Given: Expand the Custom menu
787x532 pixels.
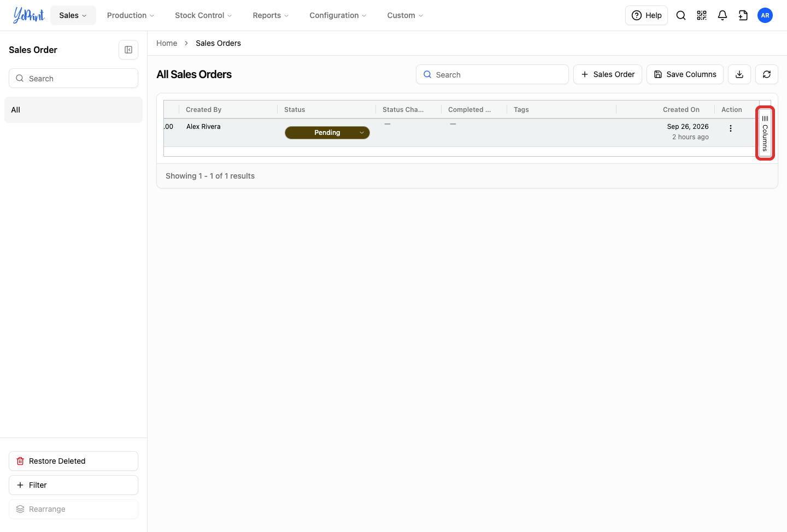Looking at the screenshot, I should coord(405,15).
